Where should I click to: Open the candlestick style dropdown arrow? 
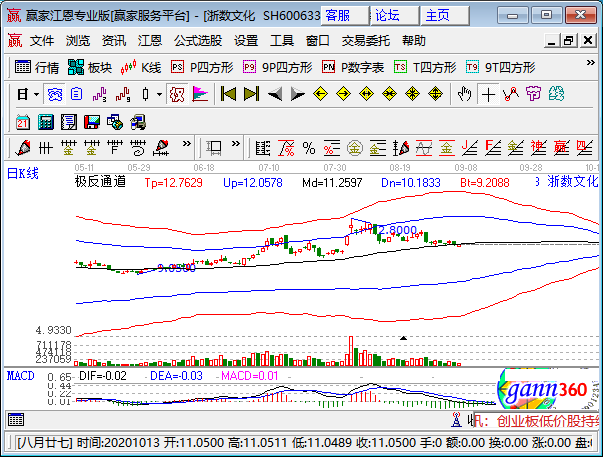[x=159, y=94]
